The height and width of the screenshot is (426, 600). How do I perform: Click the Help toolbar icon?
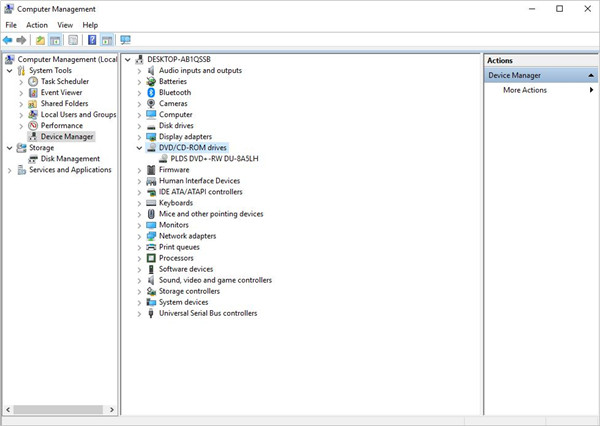[x=92, y=40]
